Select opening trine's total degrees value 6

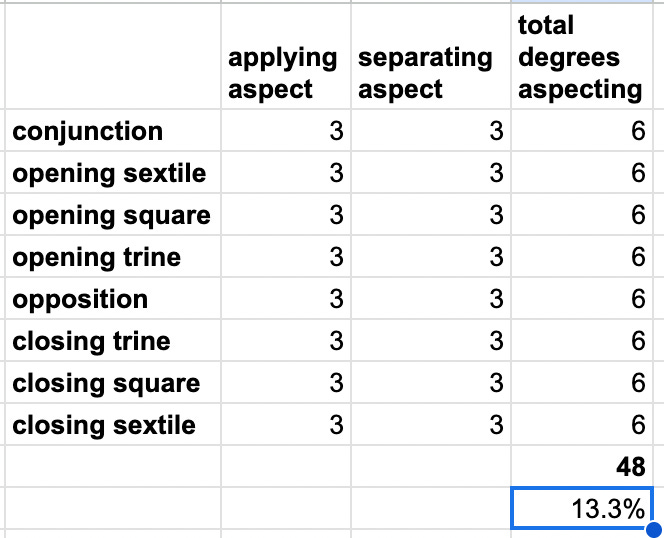[581, 256]
